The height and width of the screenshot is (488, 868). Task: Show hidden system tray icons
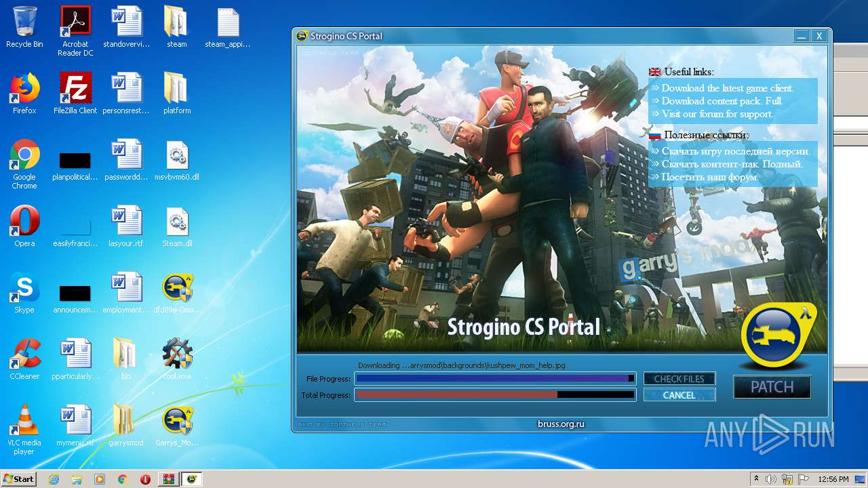pyautogui.click(x=756, y=479)
